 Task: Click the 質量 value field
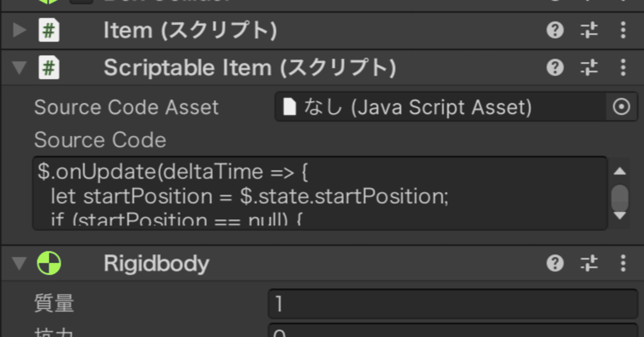[x=453, y=304]
